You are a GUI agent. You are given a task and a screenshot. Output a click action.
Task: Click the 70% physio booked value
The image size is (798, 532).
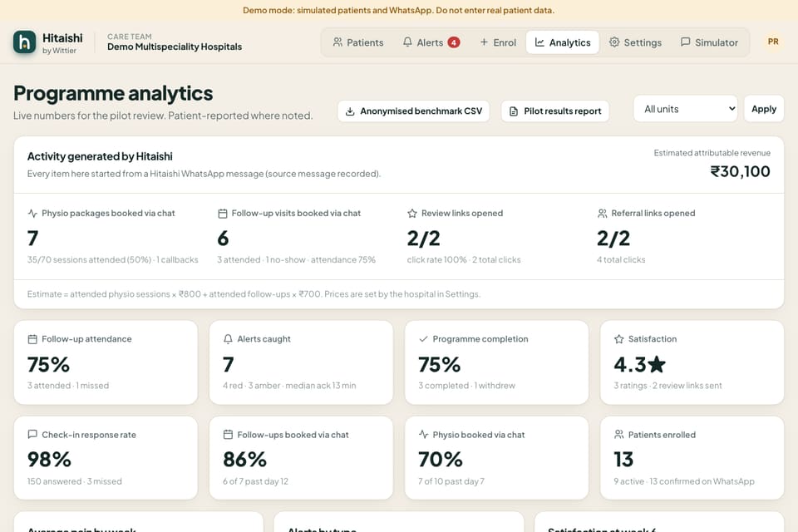pos(441,459)
